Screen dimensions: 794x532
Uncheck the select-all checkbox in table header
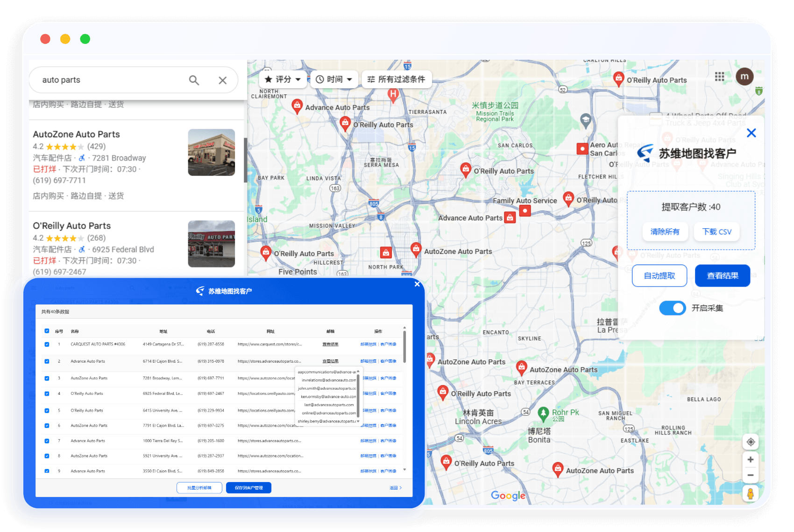click(47, 331)
